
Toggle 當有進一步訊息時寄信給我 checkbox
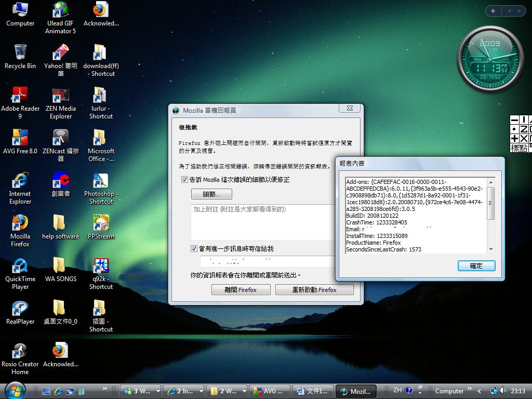(x=194, y=249)
